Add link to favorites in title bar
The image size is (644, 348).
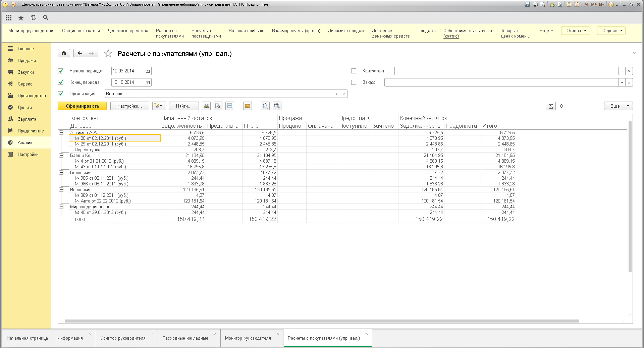pos(552,4)
